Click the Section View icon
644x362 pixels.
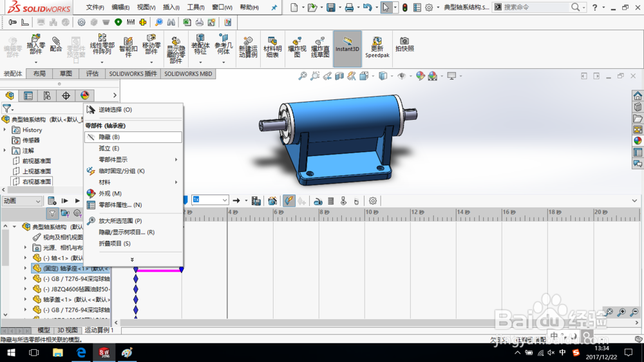pos(339,76)
